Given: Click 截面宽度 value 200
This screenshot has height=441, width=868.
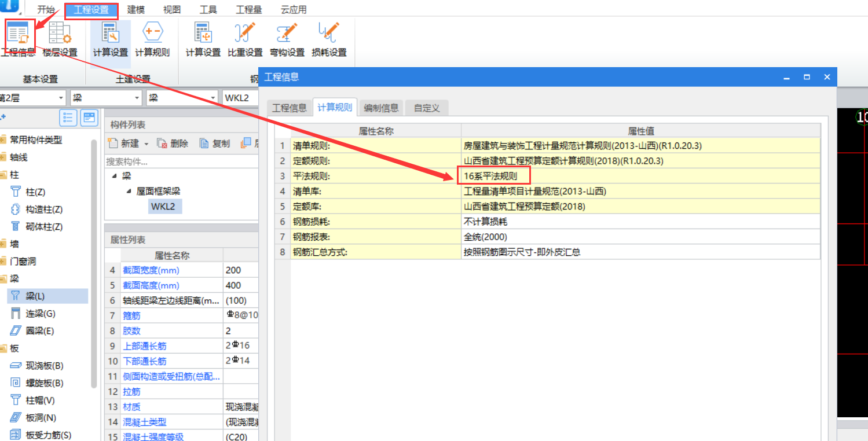Looking at the screenshot, I should pos(241,270).
